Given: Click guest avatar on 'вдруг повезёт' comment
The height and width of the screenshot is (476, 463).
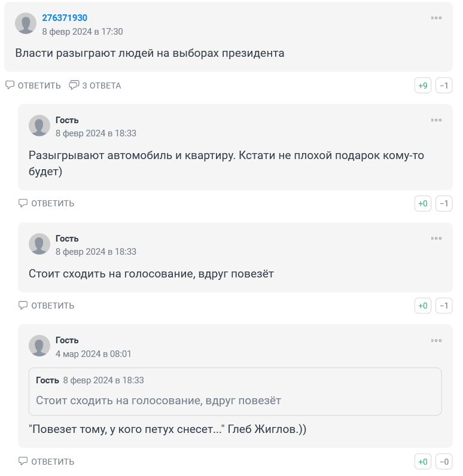Looking at the screenshot, I should tap(39, 244).
